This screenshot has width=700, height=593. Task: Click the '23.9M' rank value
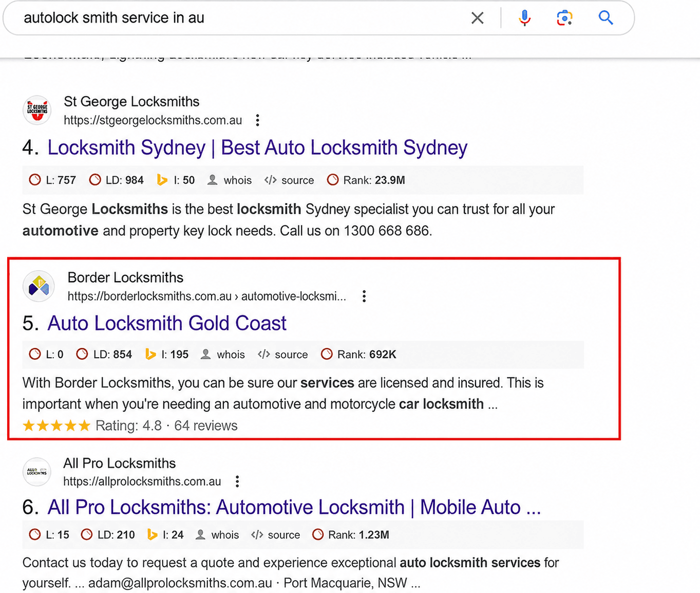point(390,180)
